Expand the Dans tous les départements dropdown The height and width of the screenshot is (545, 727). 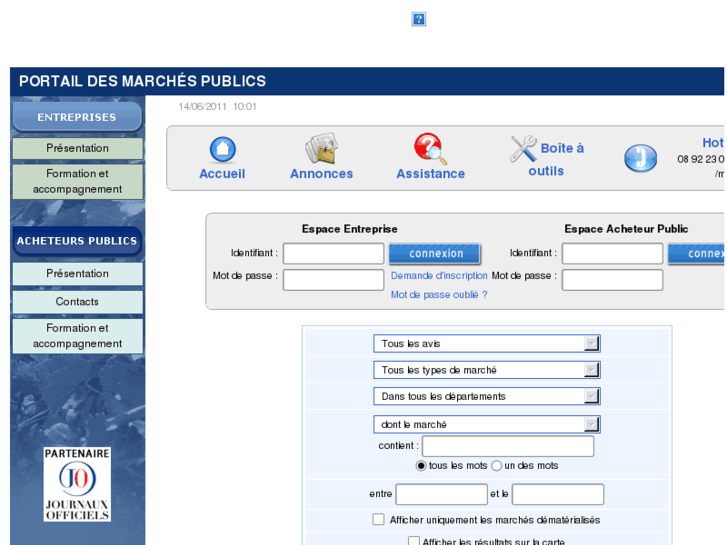[487, 397]
